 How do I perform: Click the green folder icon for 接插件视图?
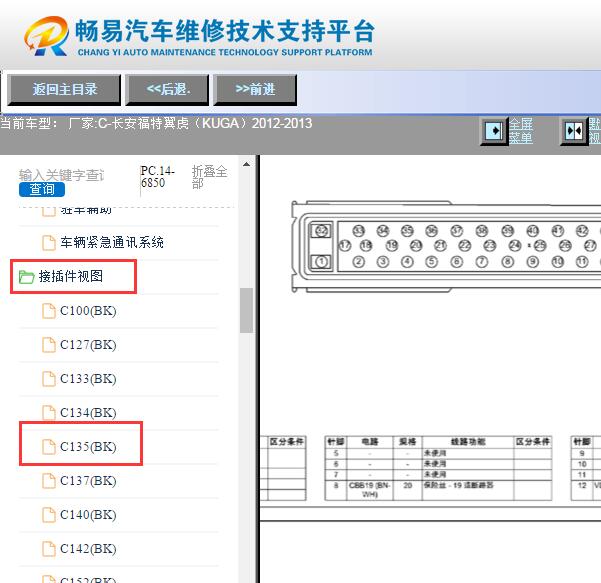pos(26,277)
